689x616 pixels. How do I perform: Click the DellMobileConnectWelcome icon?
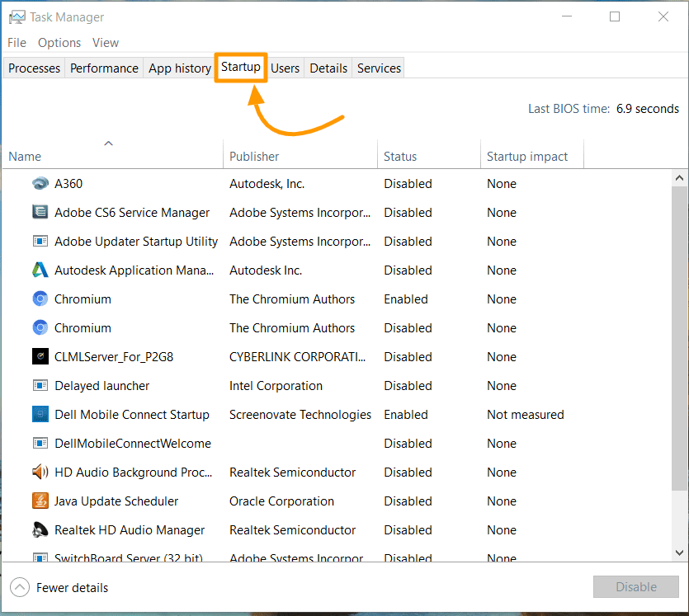click(x=40, y=443)
